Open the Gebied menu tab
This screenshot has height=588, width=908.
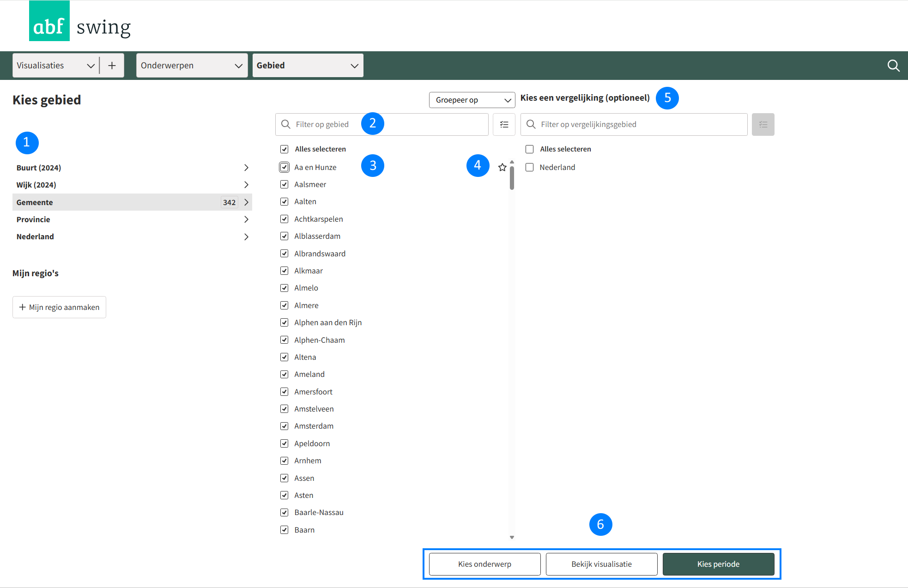tap(308, 66)
